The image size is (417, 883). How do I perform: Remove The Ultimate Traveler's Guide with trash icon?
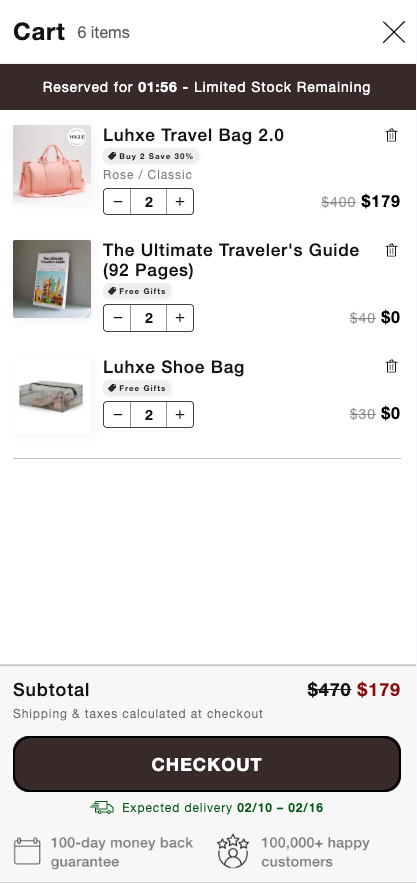(391, 250)
